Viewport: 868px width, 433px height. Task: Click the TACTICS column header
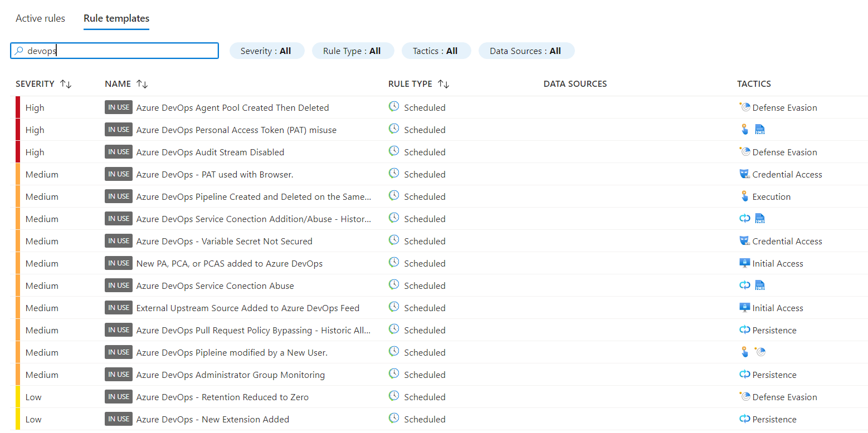(x=754, y=84)
